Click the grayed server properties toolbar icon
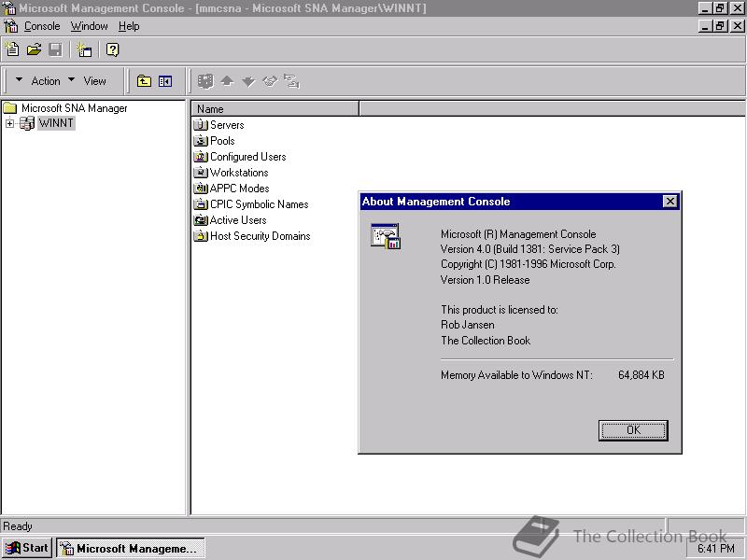 click(205, 81)
